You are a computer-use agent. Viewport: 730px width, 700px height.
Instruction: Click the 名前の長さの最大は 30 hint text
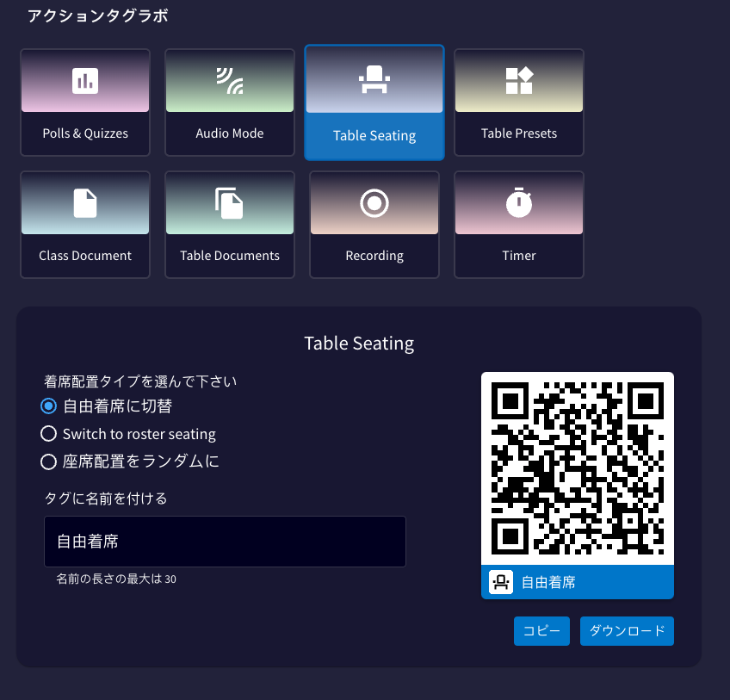coord(116,579)
